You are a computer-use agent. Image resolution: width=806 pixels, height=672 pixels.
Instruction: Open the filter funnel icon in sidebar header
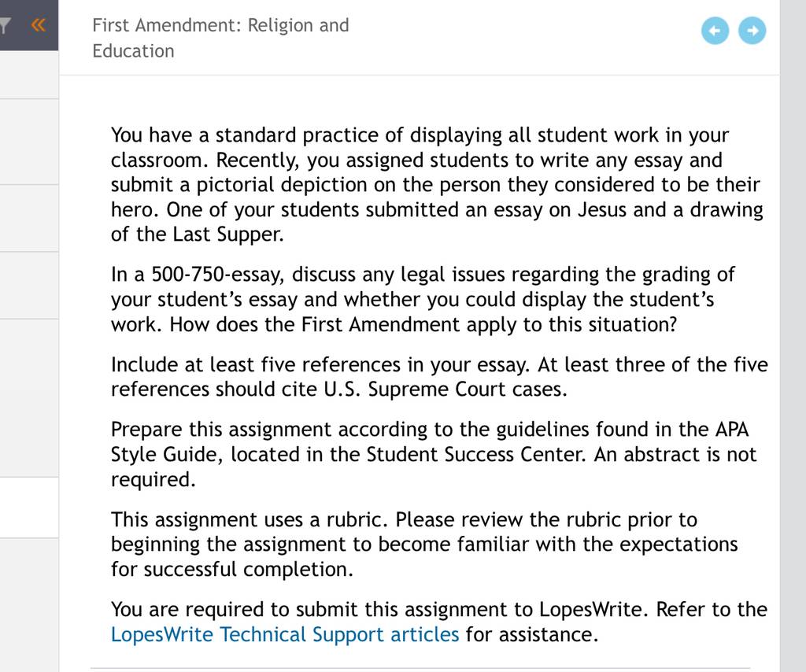pyautogui.click(x=5, y=25)
